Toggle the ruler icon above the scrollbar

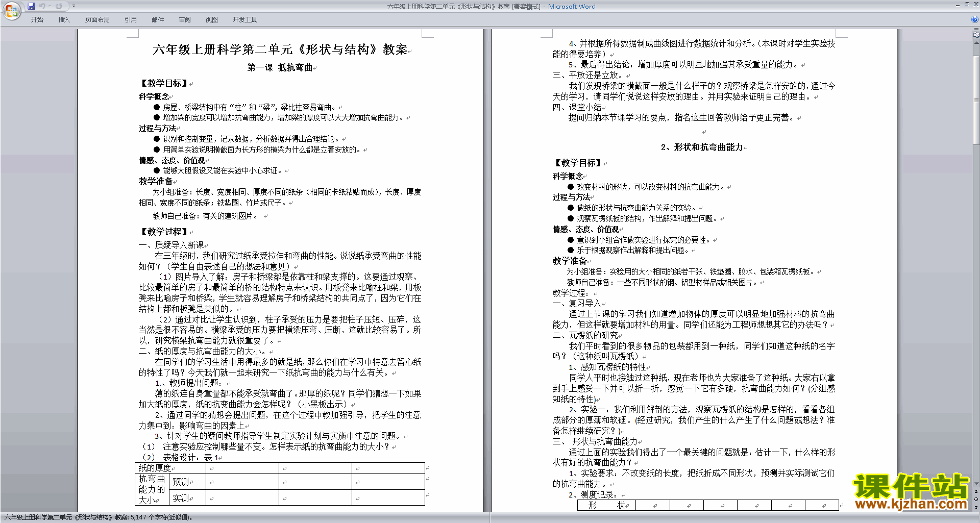tap(976, 35)
